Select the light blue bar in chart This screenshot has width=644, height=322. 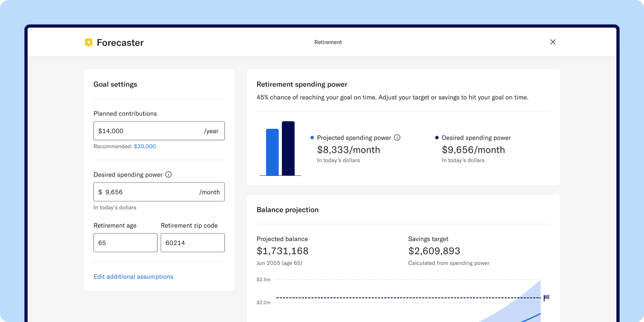click(x=272, y=152)
